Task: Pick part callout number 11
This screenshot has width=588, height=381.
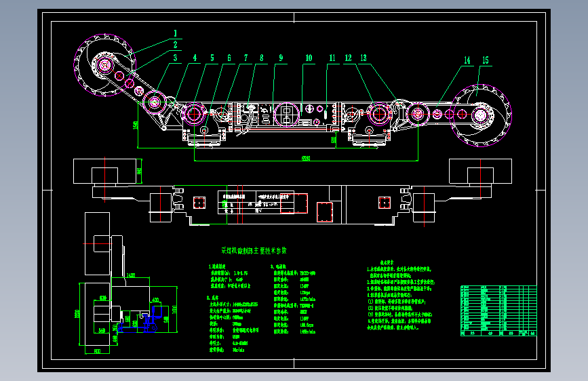Action: (332, 58)
